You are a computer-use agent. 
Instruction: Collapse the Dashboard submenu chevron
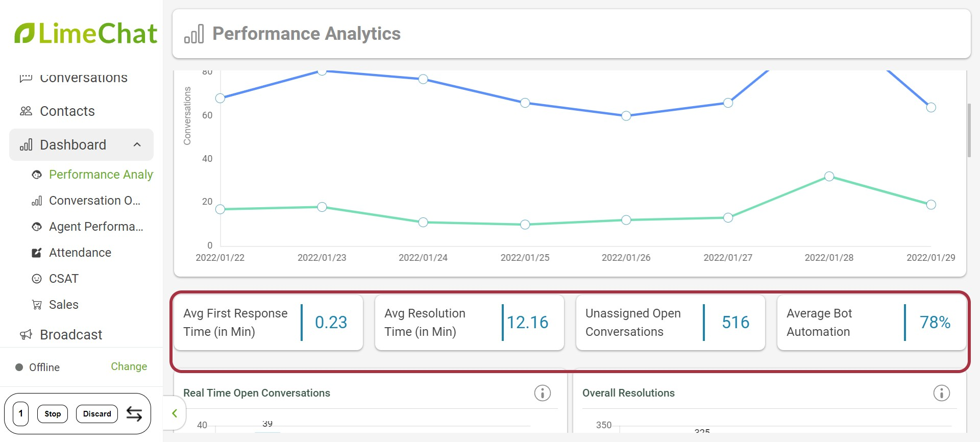pyautogui.click(x=137, y=145)
